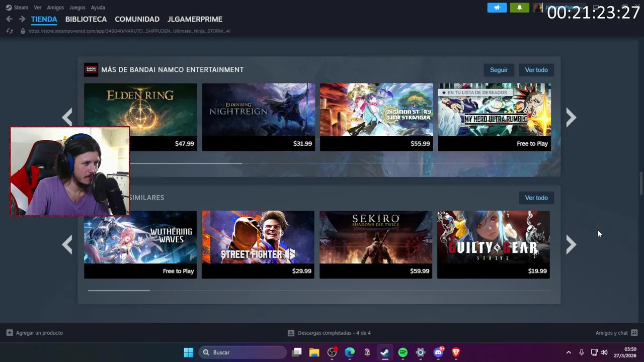644x362 pixels.
Task: Click Ver todo for Bandai Namco games
Action: coord(536,70)
